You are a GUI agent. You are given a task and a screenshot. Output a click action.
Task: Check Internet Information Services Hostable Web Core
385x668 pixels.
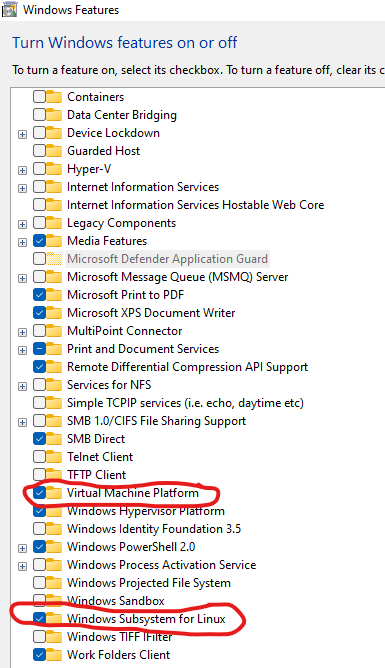[x=39, y=205]
